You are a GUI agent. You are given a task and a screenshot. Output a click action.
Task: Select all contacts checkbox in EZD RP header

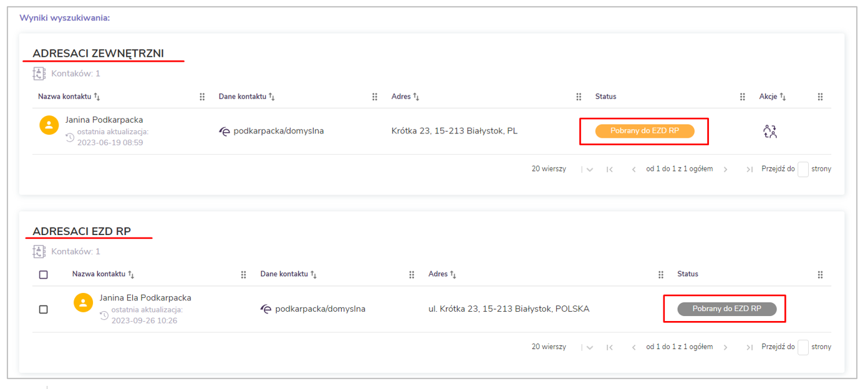coord(43,274)
